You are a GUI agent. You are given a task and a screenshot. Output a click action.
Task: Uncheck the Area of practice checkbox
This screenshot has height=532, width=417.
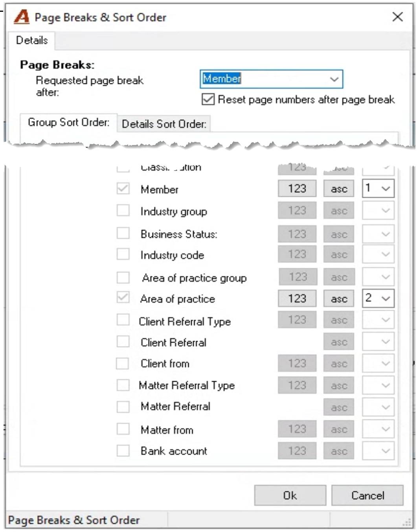[123, 298]
